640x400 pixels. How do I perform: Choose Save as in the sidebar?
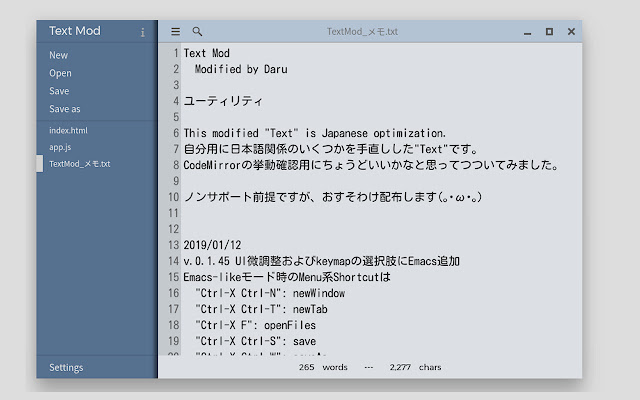[65, 109]
